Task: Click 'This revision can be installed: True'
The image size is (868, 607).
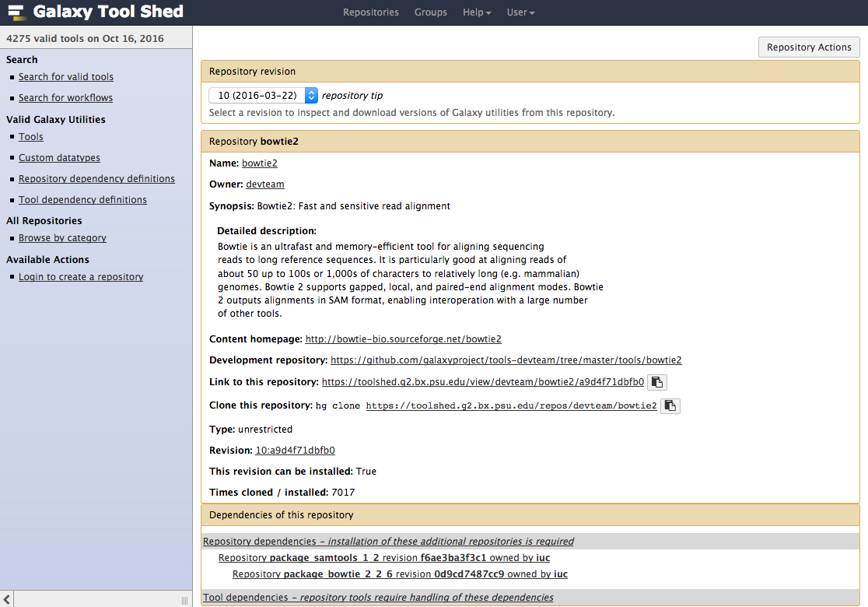Action: [x=292, y=472]
